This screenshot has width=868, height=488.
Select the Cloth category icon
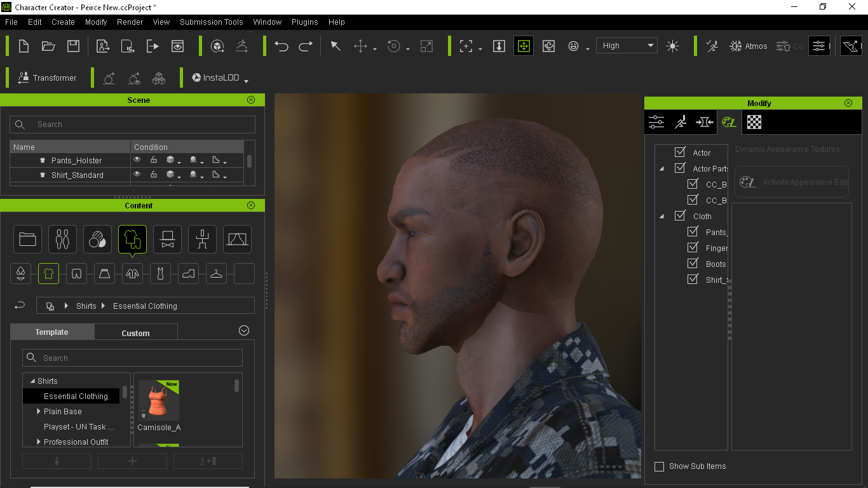click(x=132, y=239)
